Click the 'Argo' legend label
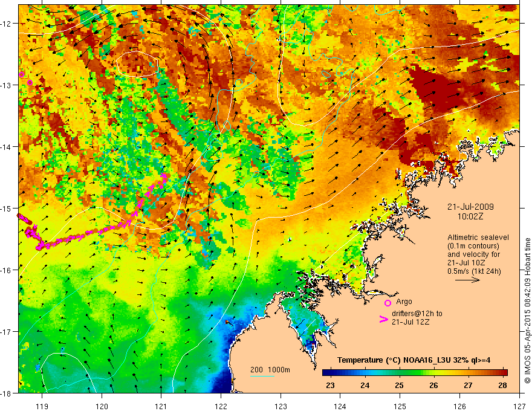Image resolution: width=532 pixels, height=411 pixels. pos(404,302)
